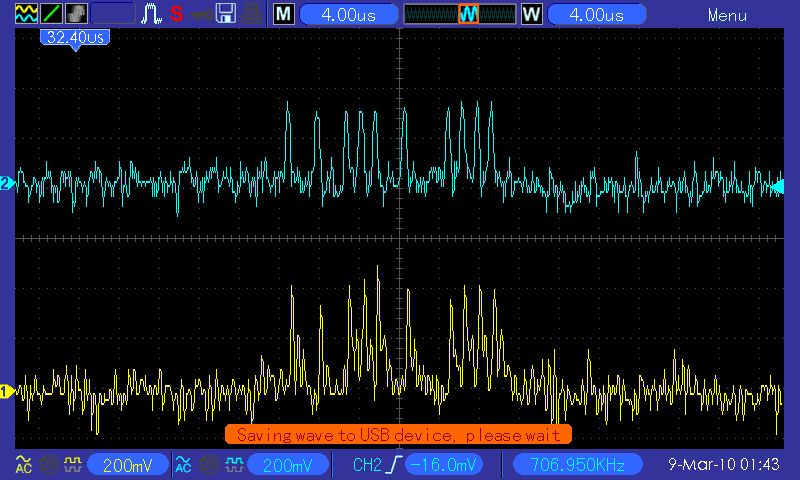Click the CH2 200mV volts per division
The width and height of the screenshot is (800, 480).
pos(288,465)
